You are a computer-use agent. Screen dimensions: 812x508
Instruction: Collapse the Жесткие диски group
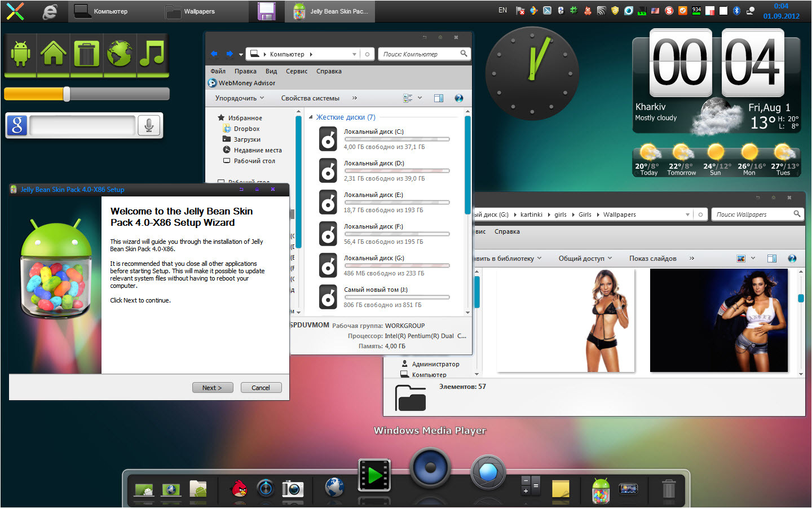(311, 117)
